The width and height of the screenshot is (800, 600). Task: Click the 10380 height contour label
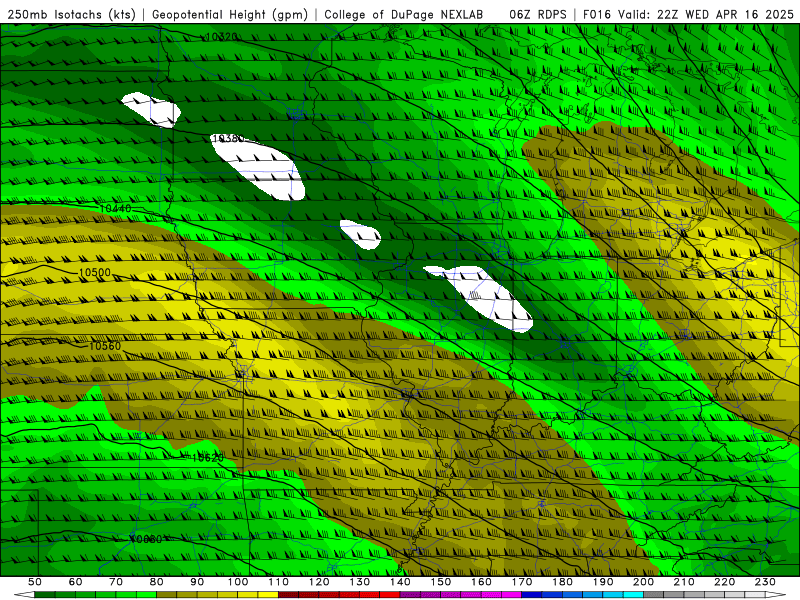[228, 138]
